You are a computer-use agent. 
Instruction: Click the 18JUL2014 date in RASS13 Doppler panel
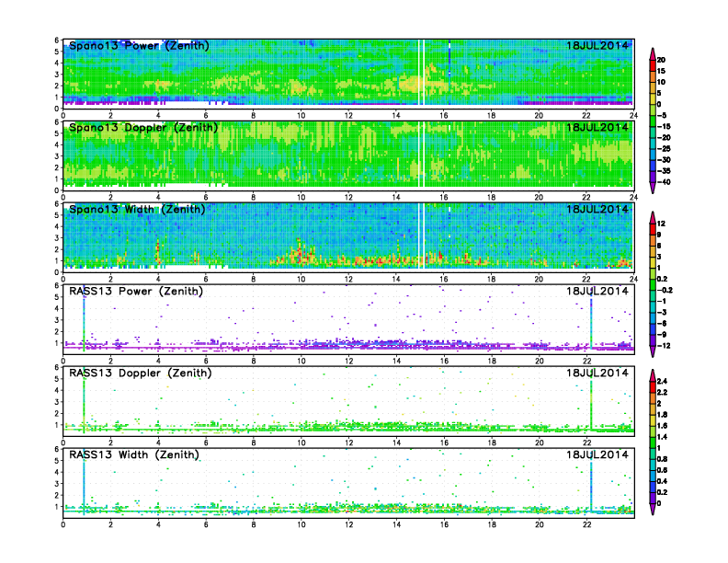click(597, 373)
